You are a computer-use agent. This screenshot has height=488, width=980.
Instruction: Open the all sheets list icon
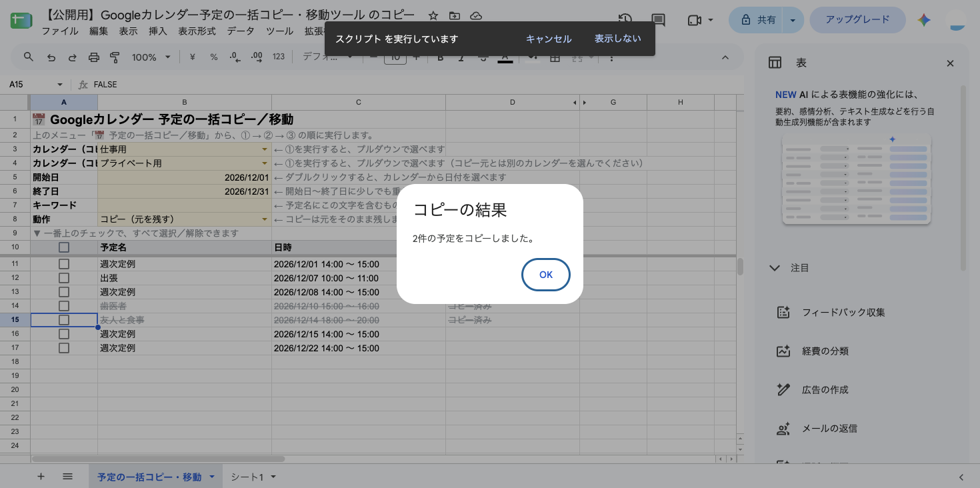67,477
